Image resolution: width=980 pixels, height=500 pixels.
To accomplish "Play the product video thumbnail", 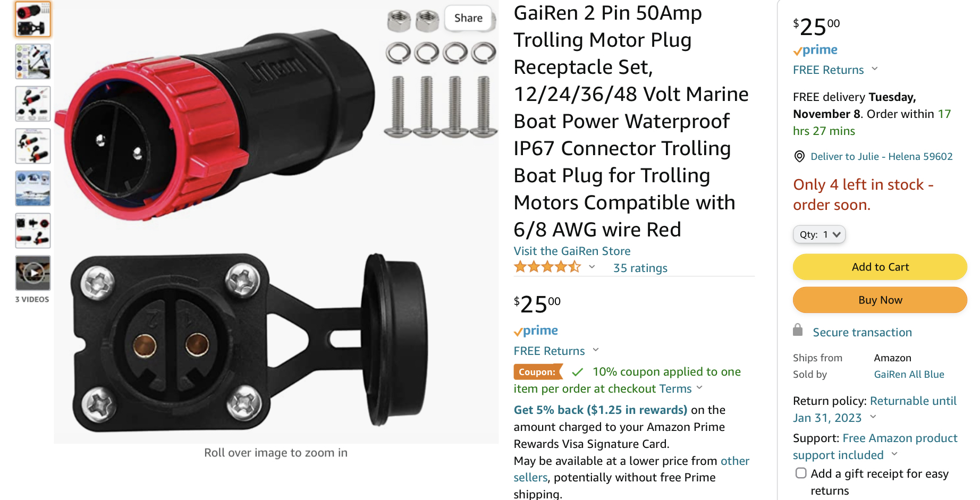I will coord(33,273).
